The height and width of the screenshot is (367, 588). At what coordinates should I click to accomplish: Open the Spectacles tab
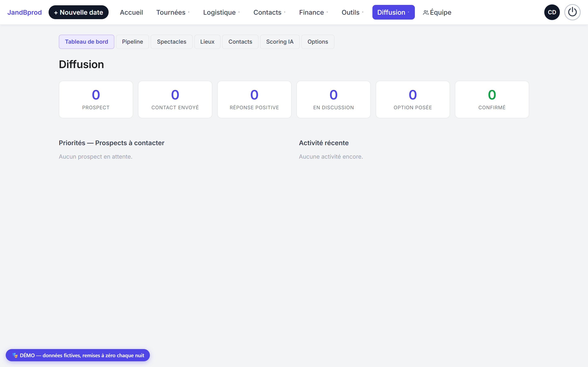(x=171, y=42)
